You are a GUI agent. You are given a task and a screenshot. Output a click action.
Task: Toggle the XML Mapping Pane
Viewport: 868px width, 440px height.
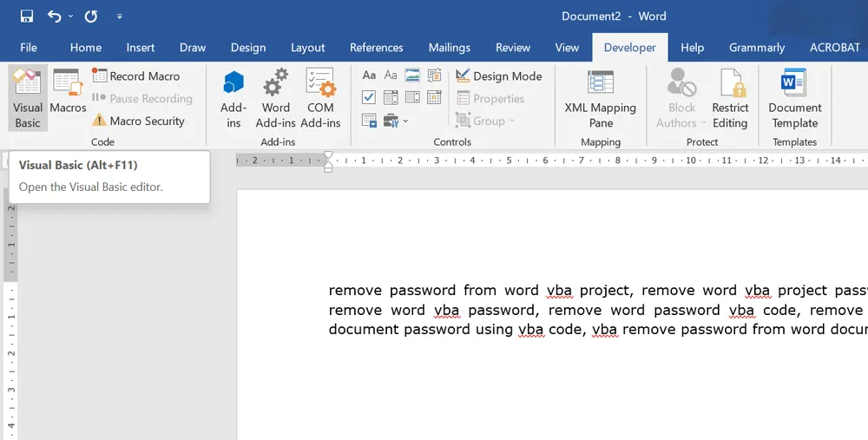click(x=601, y=98)
